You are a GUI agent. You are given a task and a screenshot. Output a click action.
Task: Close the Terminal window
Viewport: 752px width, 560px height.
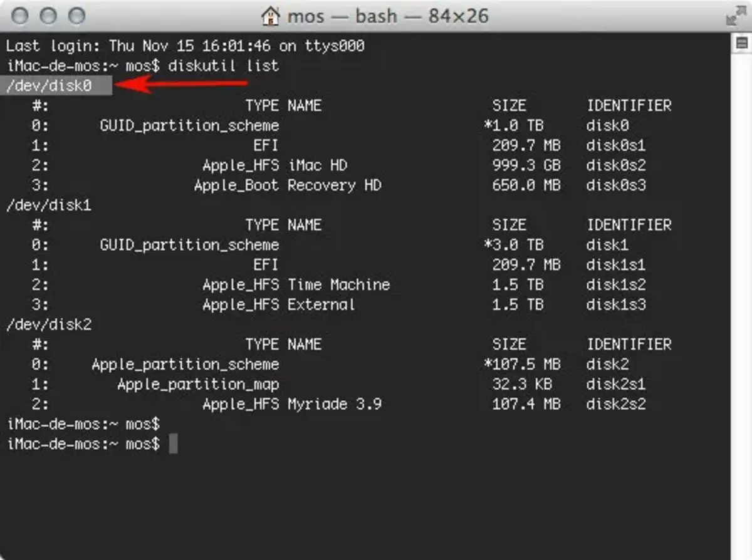click(20, 16)
